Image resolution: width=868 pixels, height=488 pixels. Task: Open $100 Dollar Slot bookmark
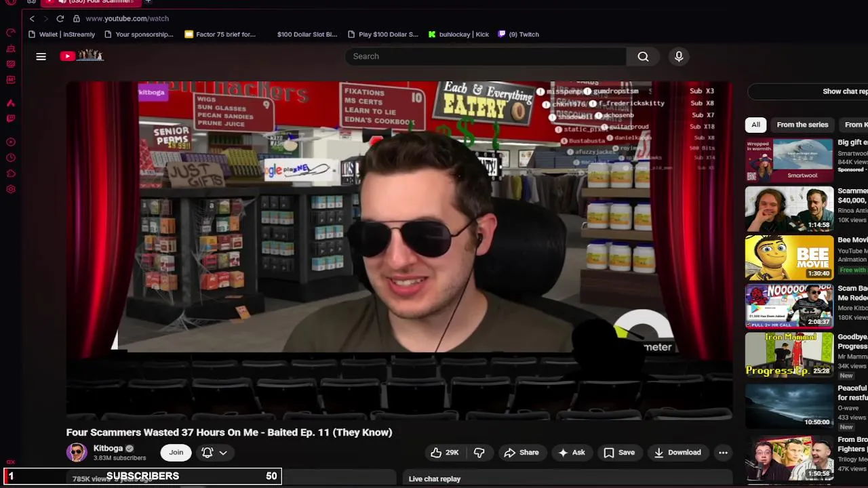click(307, 35)
